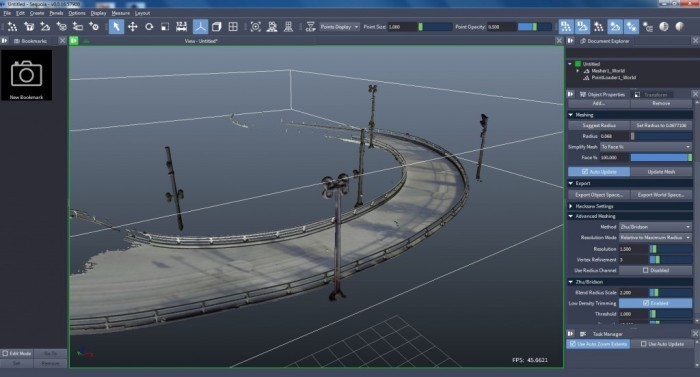
Task: Switch to perspective axis view icon
Action: (200, 27)
